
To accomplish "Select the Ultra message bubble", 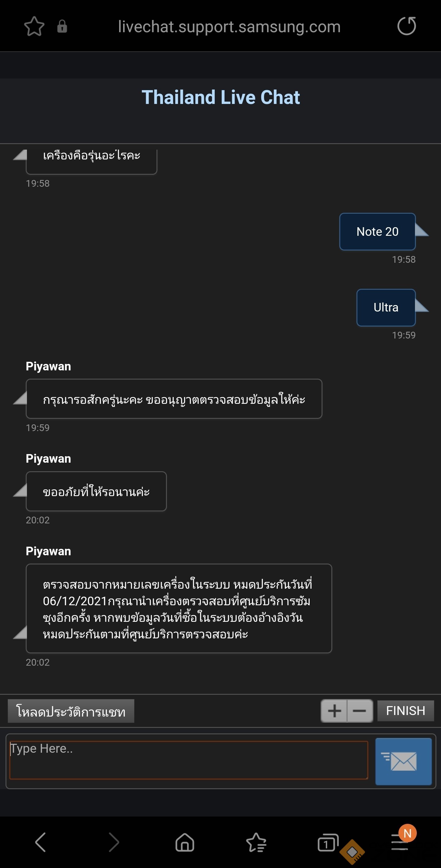I will click(x=386, y=308).
